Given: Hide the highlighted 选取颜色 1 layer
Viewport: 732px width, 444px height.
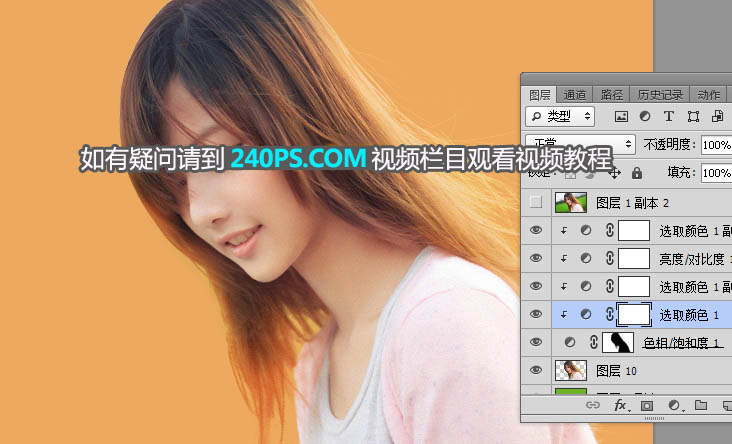Looking at the screenshot, I should pyautogui.click(x=536, y=314).
